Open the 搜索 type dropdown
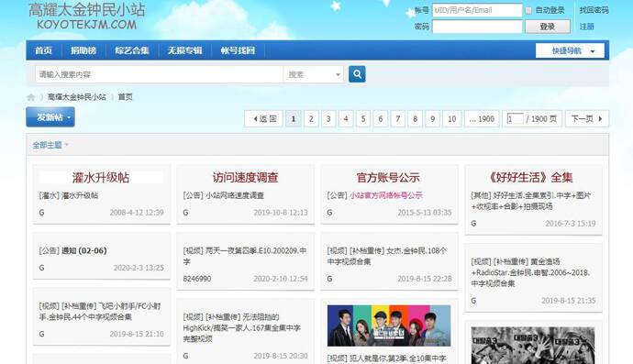633x364 pixels. 314,74
